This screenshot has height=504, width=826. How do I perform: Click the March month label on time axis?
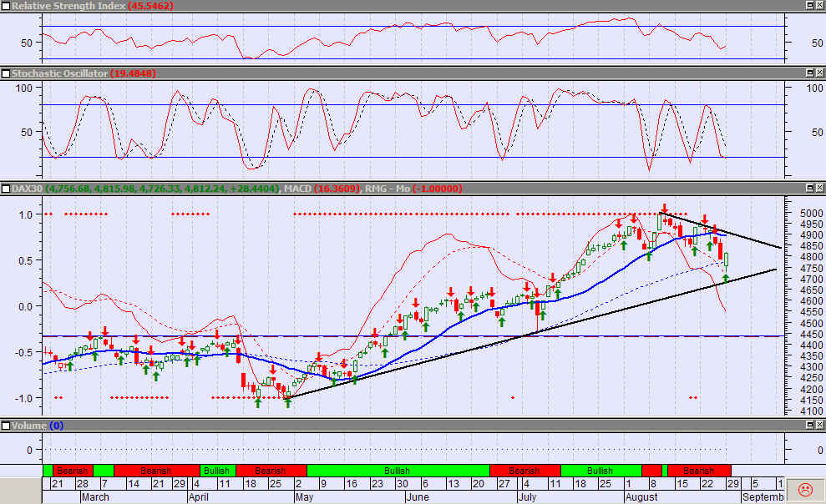pyautogui.click(x=94, y=496)
